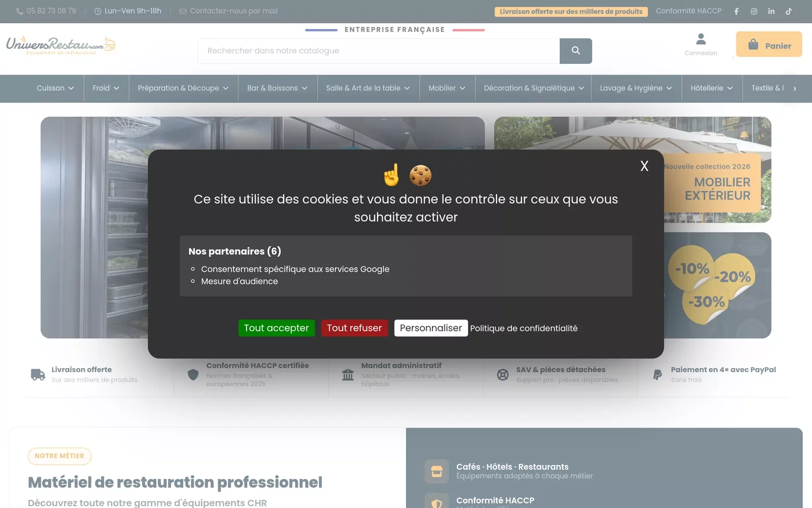
Task: Click the NOTRE MÉTIER badge
Action: [x=60, y=456]
